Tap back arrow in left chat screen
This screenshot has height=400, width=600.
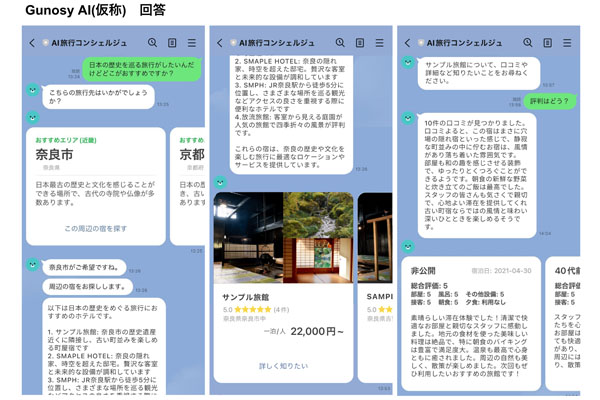click(32, 43)
